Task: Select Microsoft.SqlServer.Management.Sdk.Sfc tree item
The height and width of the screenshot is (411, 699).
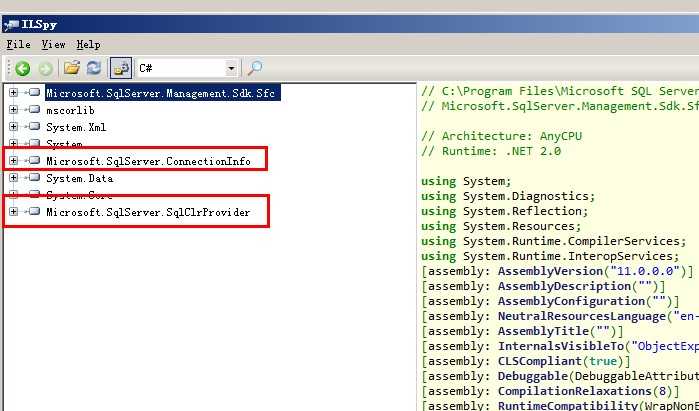Action: (163, 93)
